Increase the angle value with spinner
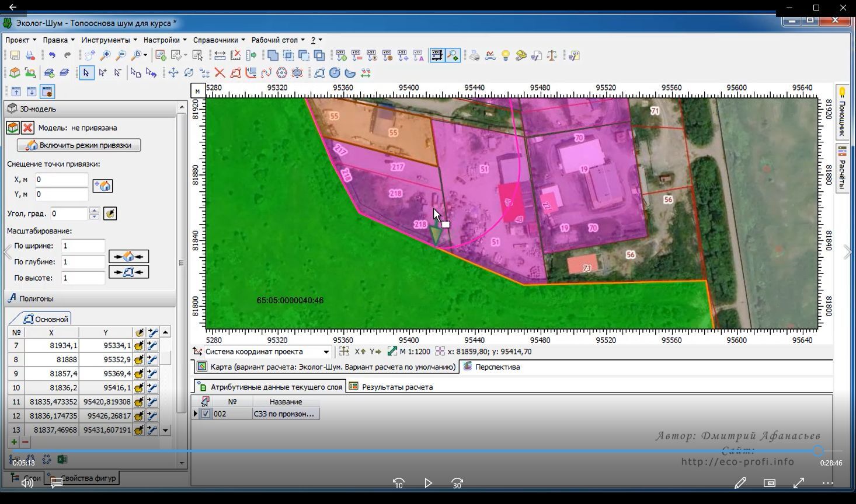 click(x=94, y=211)
